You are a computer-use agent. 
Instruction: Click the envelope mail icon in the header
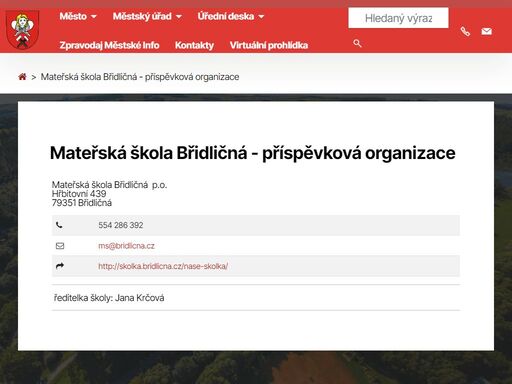click(486, 31)
